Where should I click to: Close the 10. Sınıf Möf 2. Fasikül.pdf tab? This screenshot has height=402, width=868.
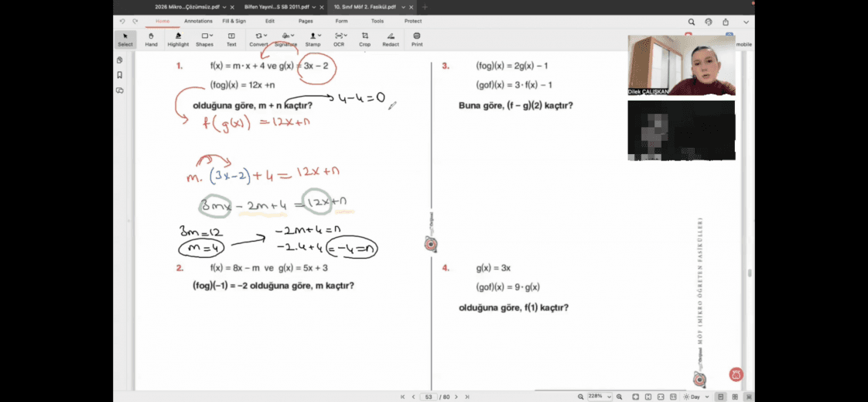pos(411,7)
